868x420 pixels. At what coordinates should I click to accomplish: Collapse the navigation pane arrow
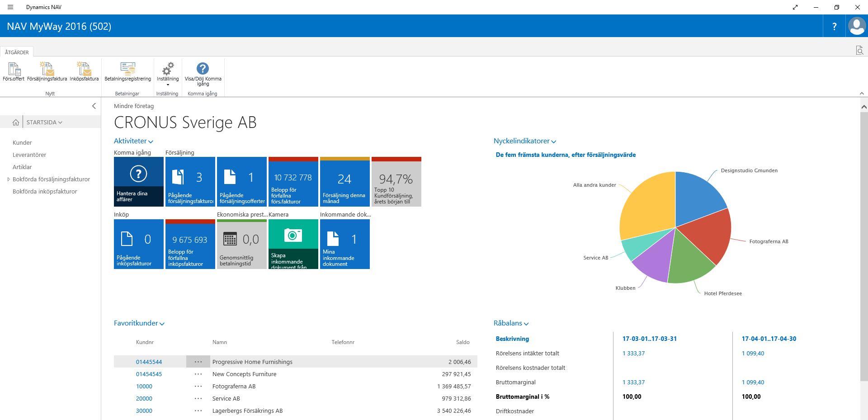tap(94, 106)
